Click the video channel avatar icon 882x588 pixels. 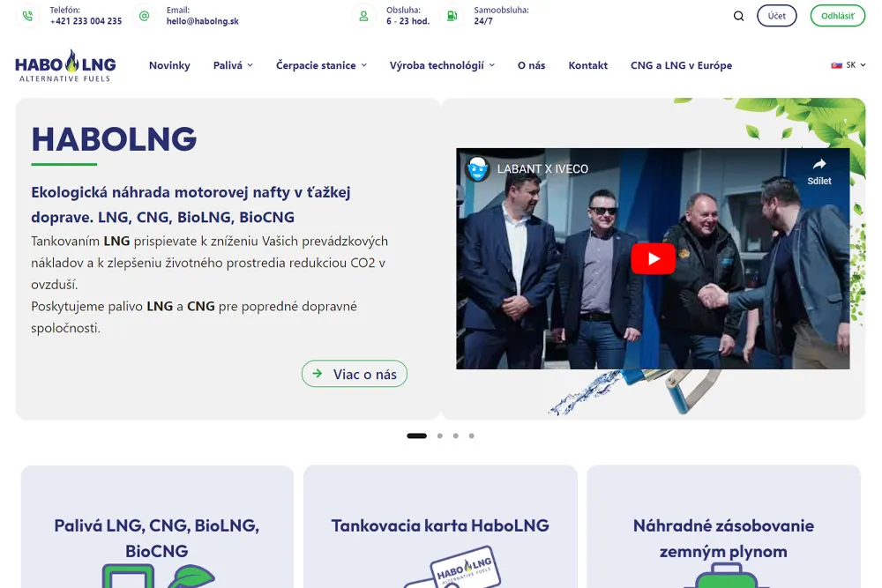coord(477,168)
